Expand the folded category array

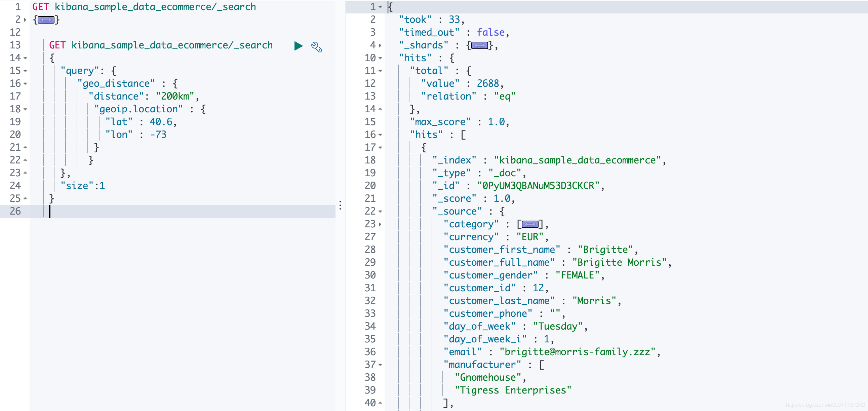(530, 225)
